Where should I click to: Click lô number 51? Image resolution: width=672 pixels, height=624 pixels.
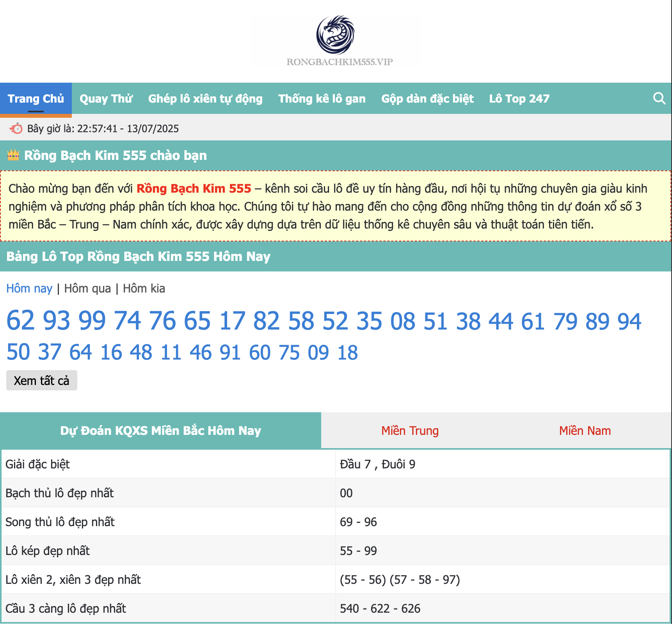436,321
